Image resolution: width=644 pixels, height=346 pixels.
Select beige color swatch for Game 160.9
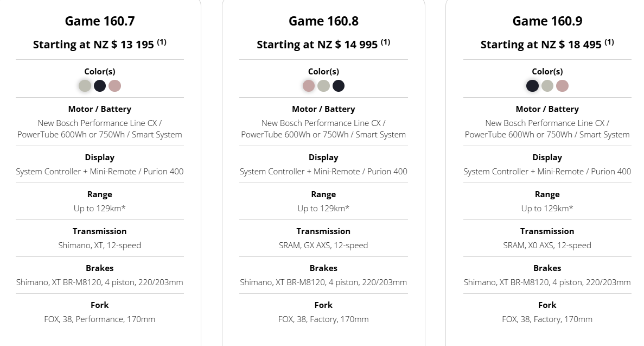point(547,86)
